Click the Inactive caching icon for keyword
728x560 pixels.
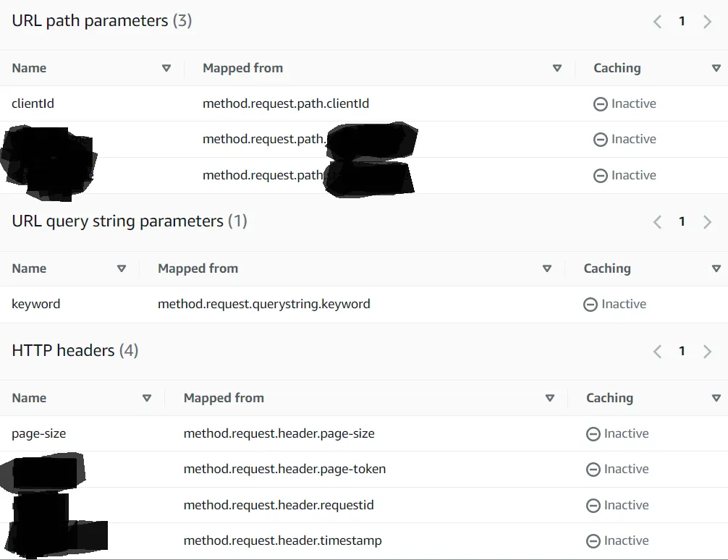click(591, 305)
